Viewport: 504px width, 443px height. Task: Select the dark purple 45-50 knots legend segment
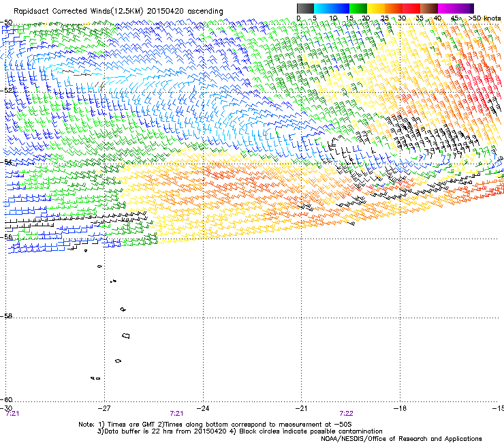pyautogui.click(x=464, y=8)
